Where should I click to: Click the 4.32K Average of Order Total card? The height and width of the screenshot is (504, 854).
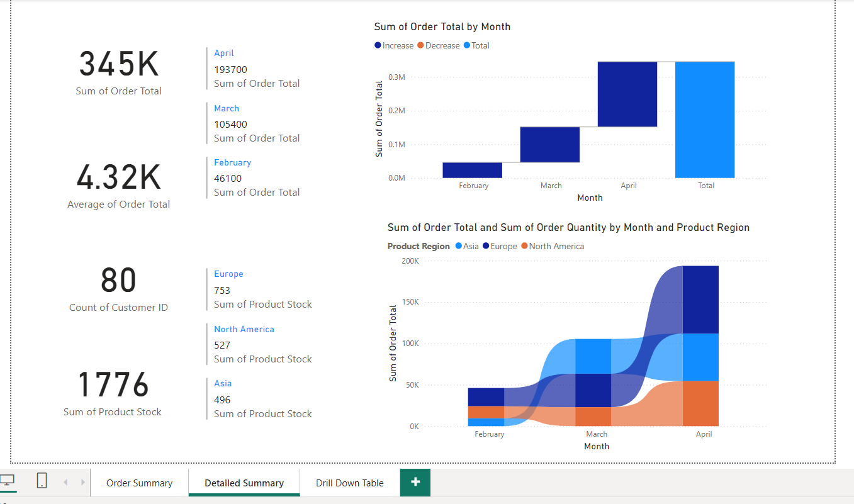118,186
